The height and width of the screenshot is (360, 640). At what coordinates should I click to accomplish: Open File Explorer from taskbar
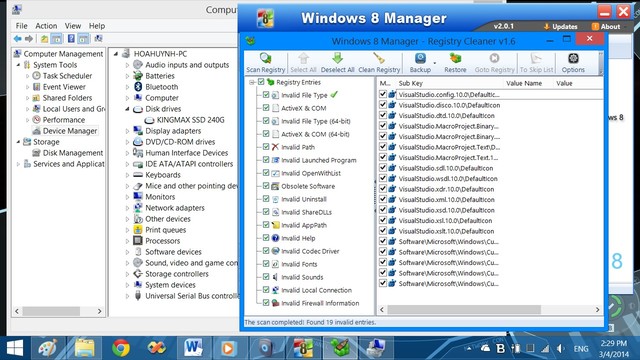(x=84, y=348)
